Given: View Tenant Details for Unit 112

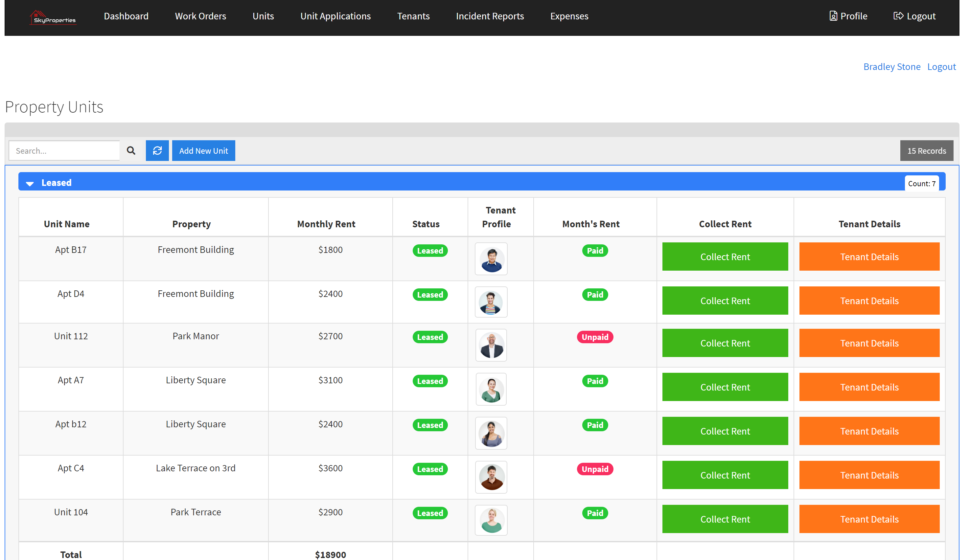Looking at the screenshot, I should [869, 343].
